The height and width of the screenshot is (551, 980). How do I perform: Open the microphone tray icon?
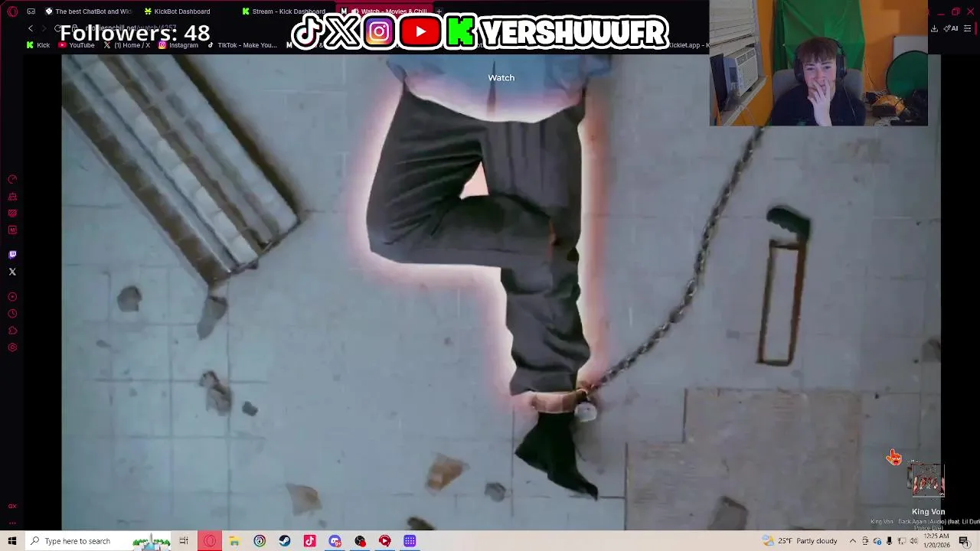(889, 541)
